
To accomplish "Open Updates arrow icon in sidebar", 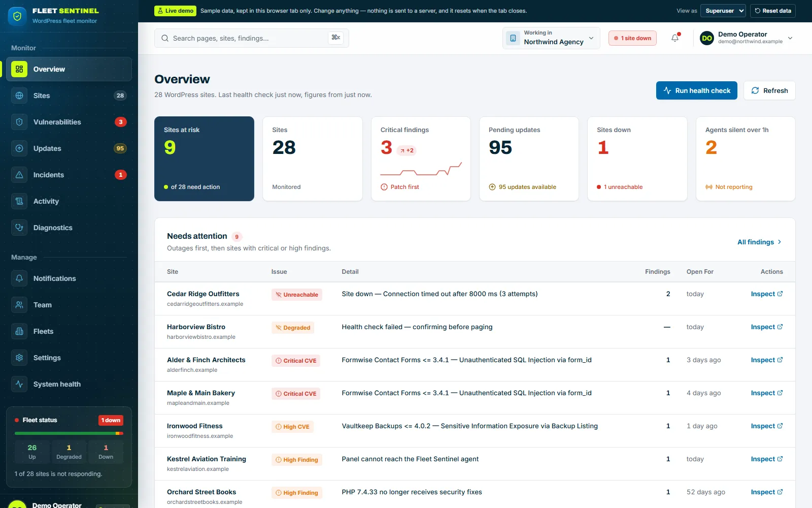I will (19, 148).
